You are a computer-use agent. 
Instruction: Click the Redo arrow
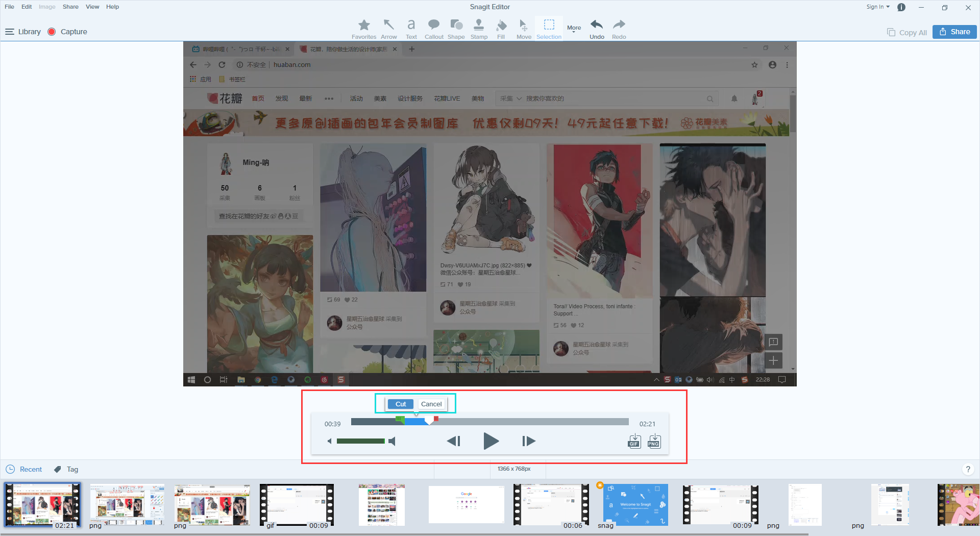point(619,29)
